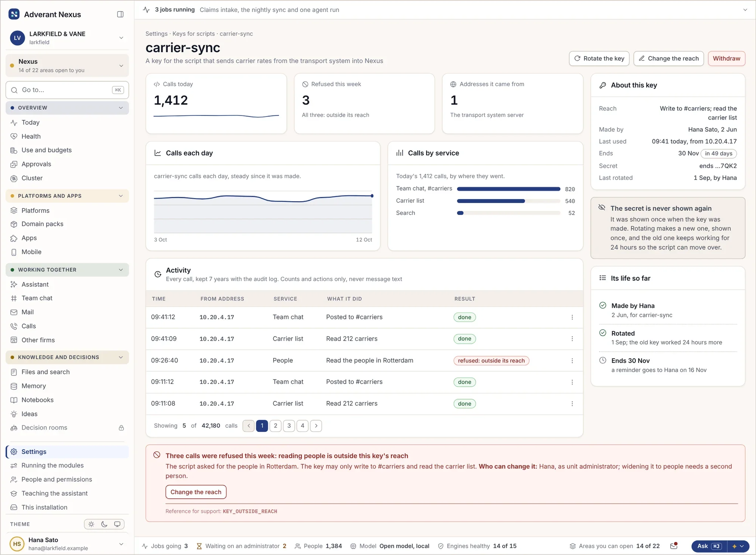The width and height of the screenshot is (756, 555).
Task: Switch to light theme
Action: click(x=91, y=524)
